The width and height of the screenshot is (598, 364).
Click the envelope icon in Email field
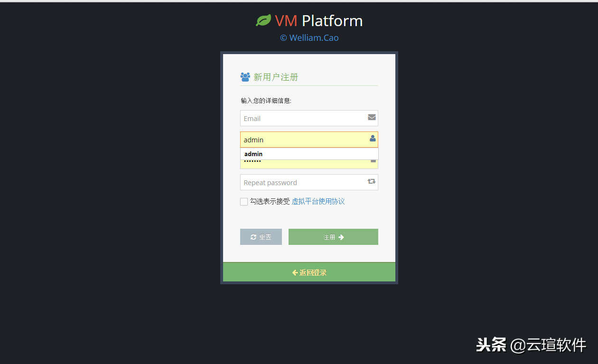tap(372, 117)
